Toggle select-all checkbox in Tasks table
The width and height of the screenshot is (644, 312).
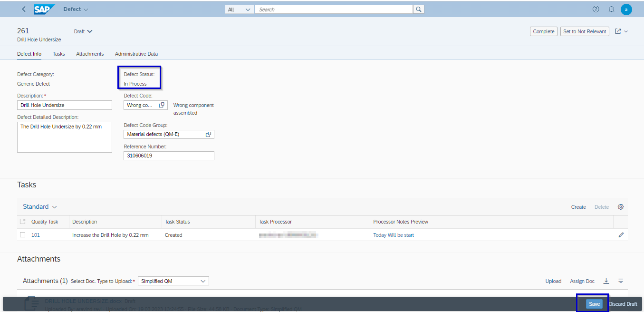(x=22, y=222)
